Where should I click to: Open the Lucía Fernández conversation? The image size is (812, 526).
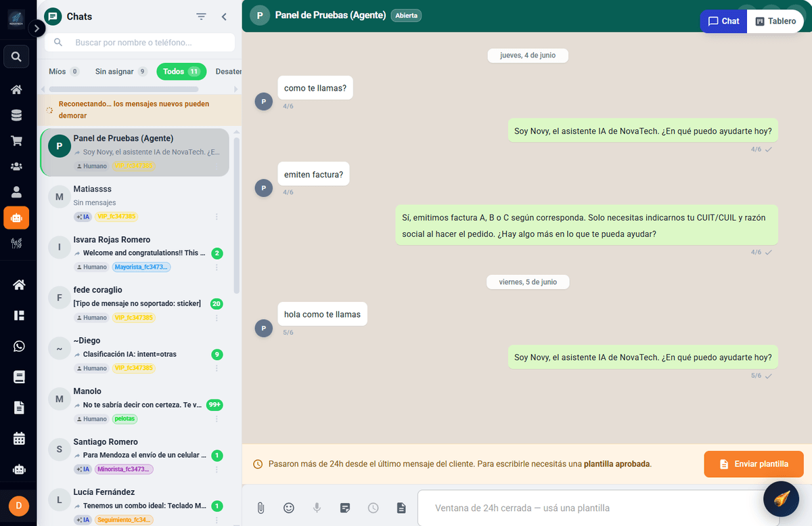pos(135,506)
